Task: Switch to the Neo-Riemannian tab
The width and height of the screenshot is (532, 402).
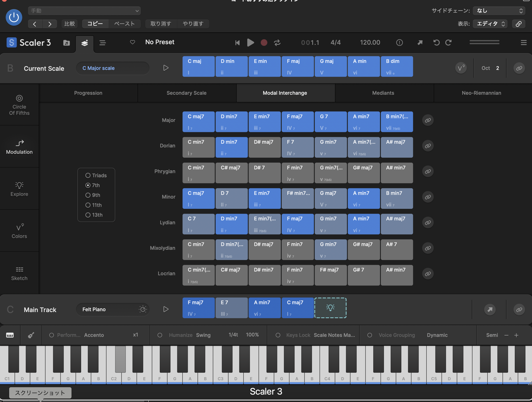Action: pos(481,93)
